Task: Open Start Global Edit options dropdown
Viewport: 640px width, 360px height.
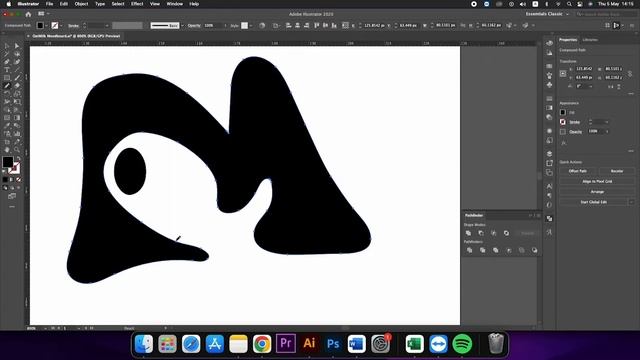Action: point(631,202)
